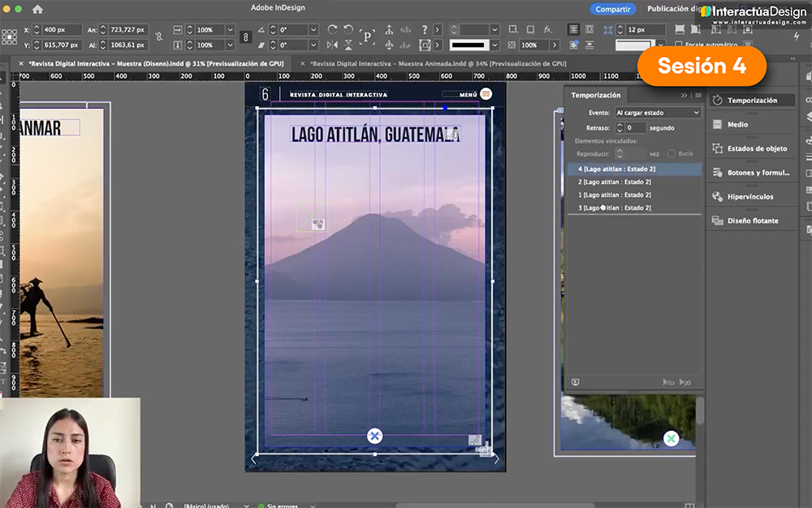Open the Diseño flotante panel
This screenshot has width=812, height=508.
[x=751, y=220]
